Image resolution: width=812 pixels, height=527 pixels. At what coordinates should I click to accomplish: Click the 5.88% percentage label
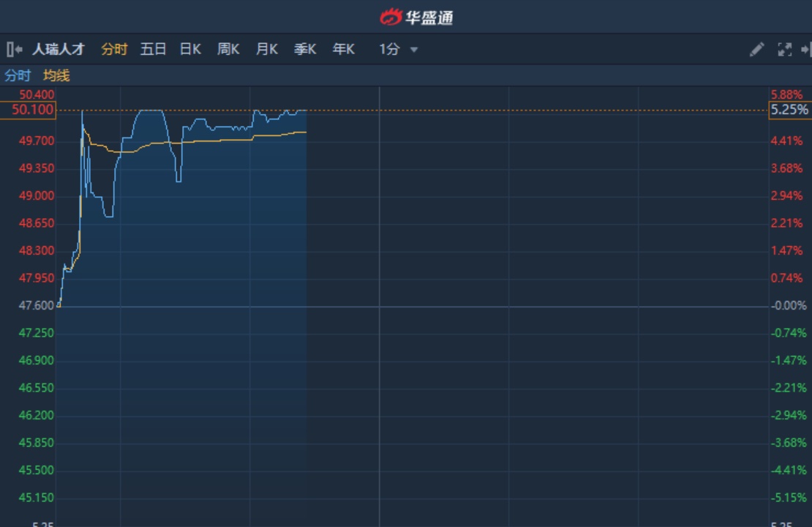(x=786, y=95)
